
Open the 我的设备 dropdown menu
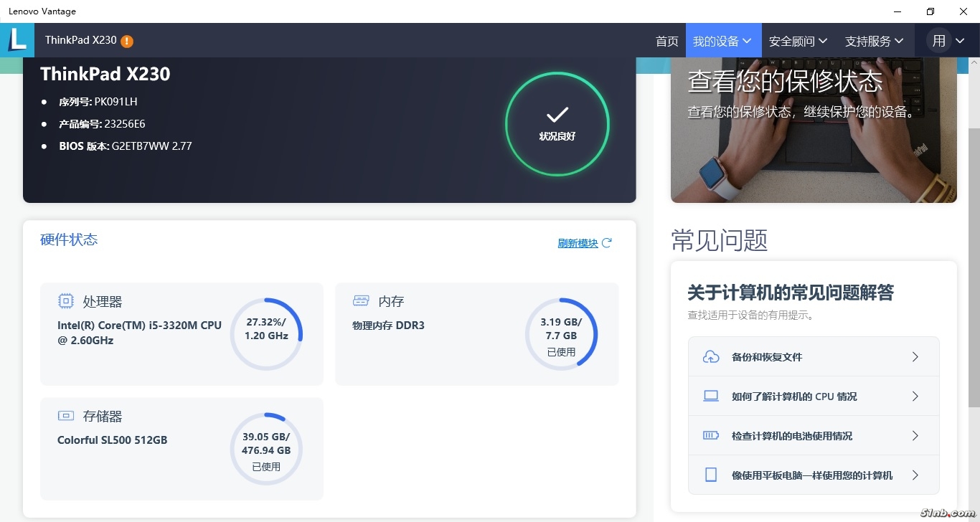click(723, 41)
